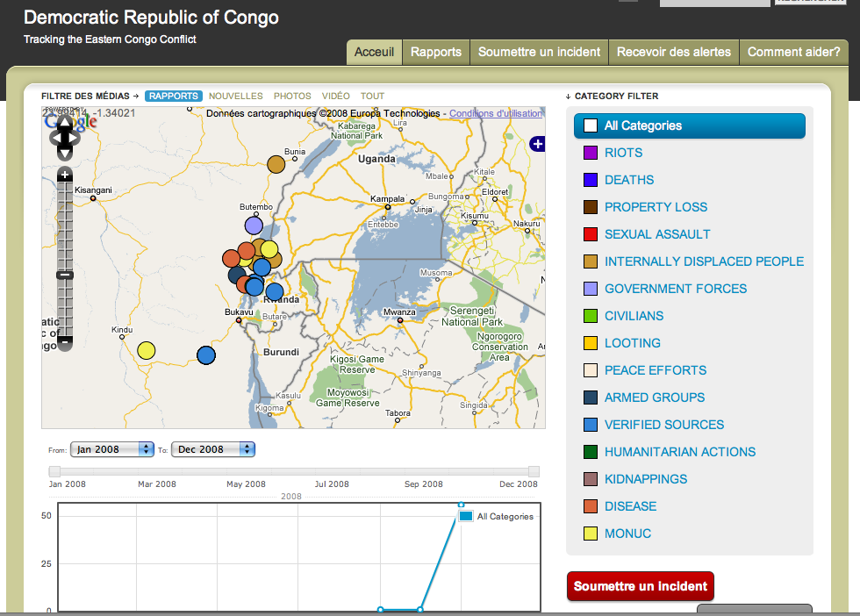
Task: Click Kampala city label on map
Action: [x=387, y=198]
